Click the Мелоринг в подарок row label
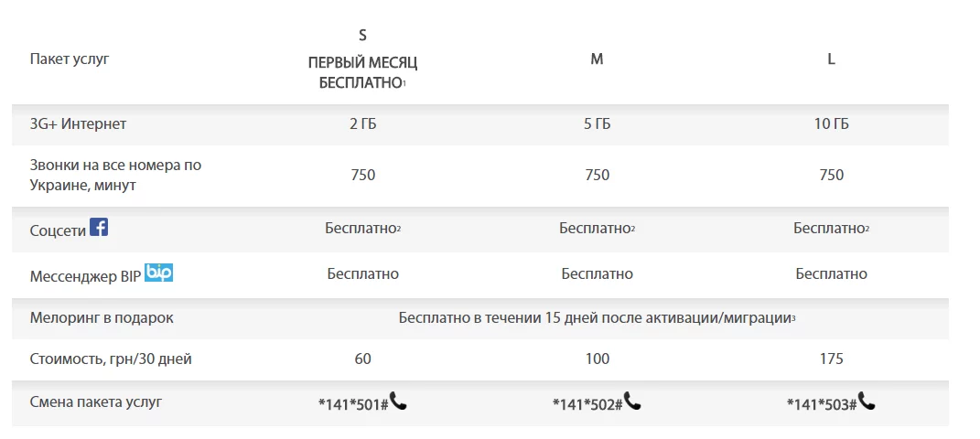 tap(102, 317)
